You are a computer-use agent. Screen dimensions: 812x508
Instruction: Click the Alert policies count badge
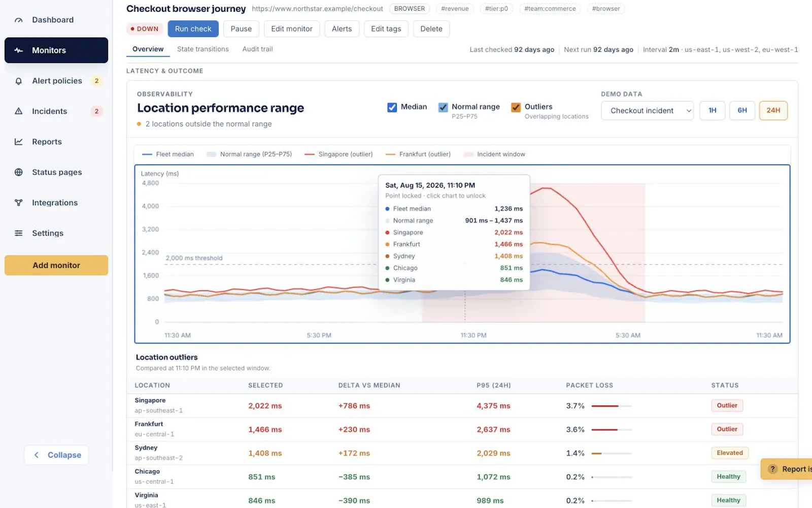96,81
